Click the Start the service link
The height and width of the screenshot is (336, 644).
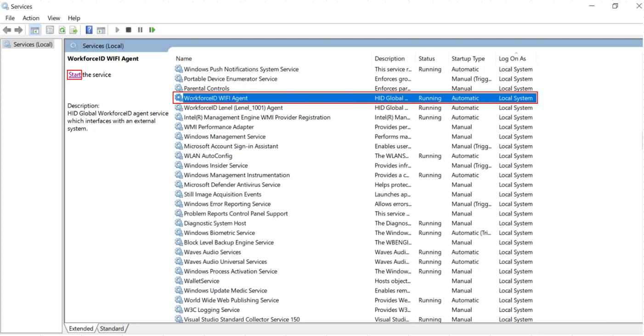point(74,75)
